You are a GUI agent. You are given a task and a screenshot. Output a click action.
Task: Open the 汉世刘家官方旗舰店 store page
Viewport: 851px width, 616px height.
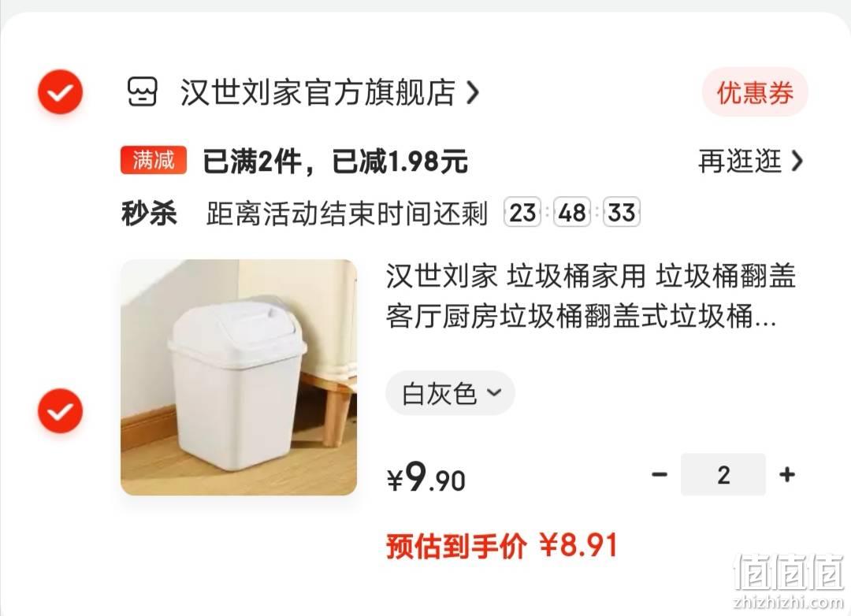pos(318,92)
